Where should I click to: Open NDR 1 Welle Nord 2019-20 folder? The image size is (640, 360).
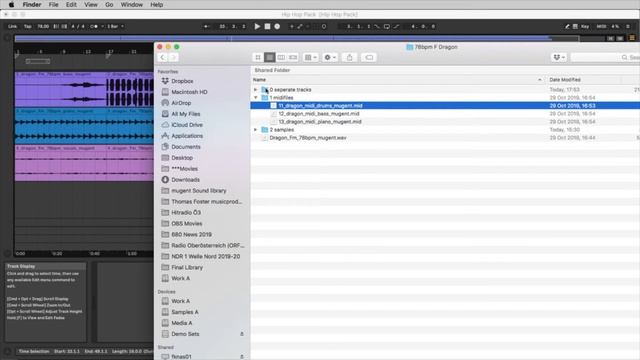205,256
